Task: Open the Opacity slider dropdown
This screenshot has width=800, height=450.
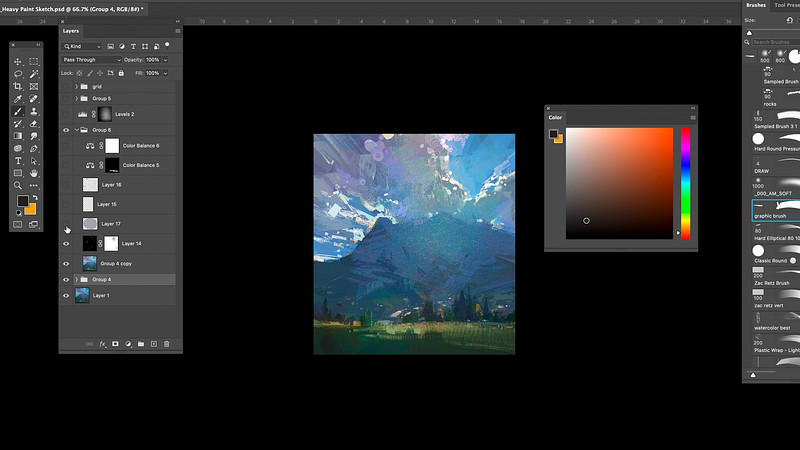Action: click(165, 60)
